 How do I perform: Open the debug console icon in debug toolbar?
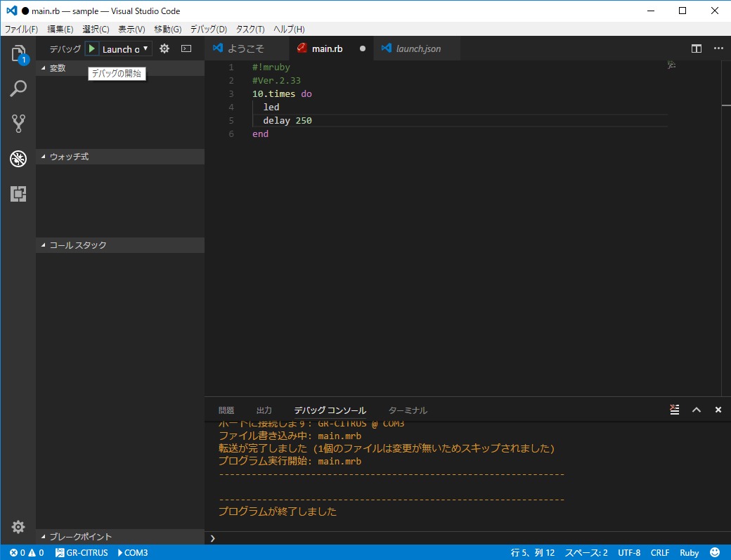point(186,48)
